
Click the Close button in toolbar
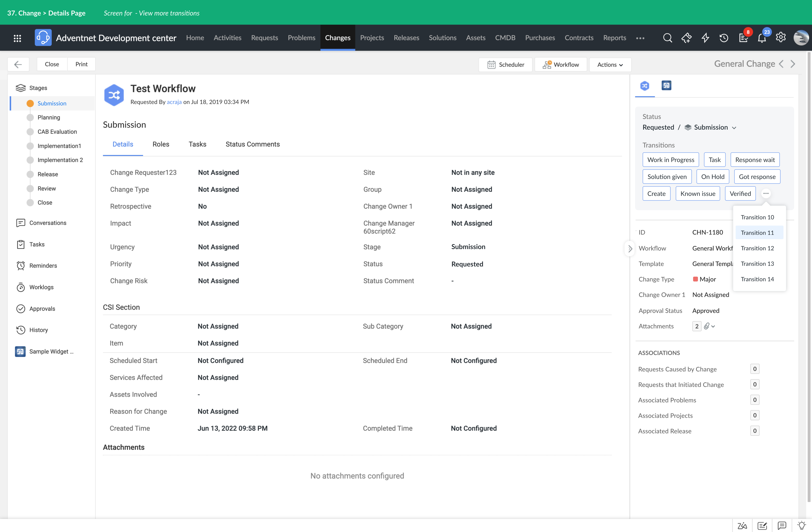[52, 64]
